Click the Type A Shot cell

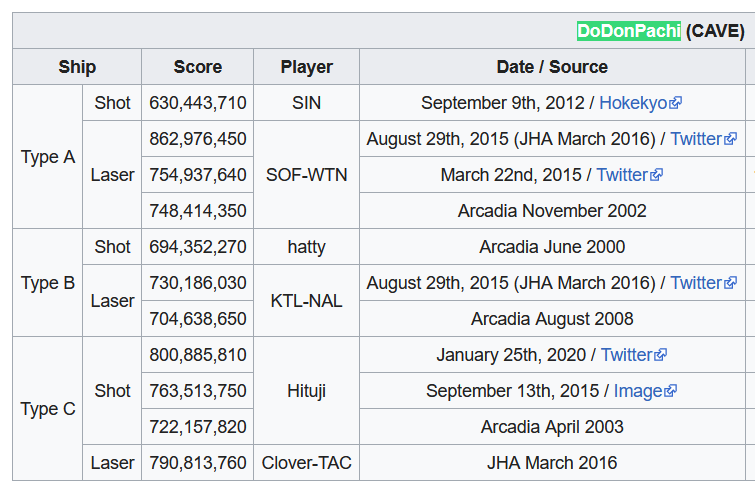tap(112, 103)
